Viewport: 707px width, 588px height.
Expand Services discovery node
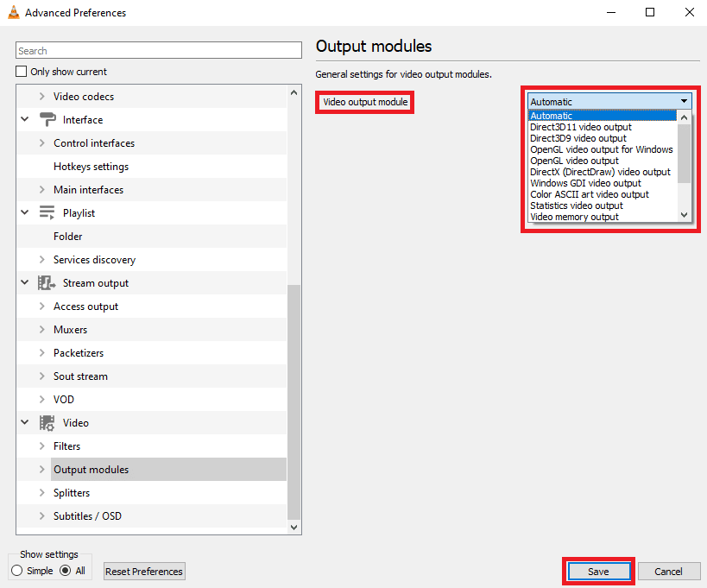pyautogui.click(x=42, y=259)
